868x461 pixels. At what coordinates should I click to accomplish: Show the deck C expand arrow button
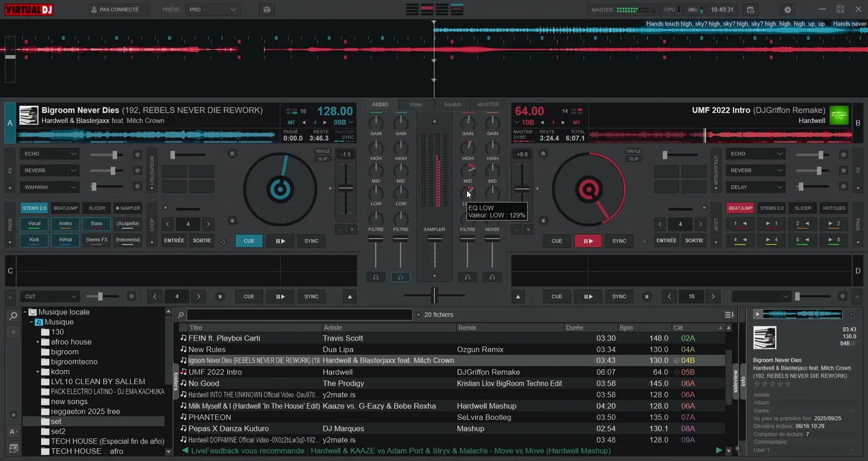click(349, 296)
